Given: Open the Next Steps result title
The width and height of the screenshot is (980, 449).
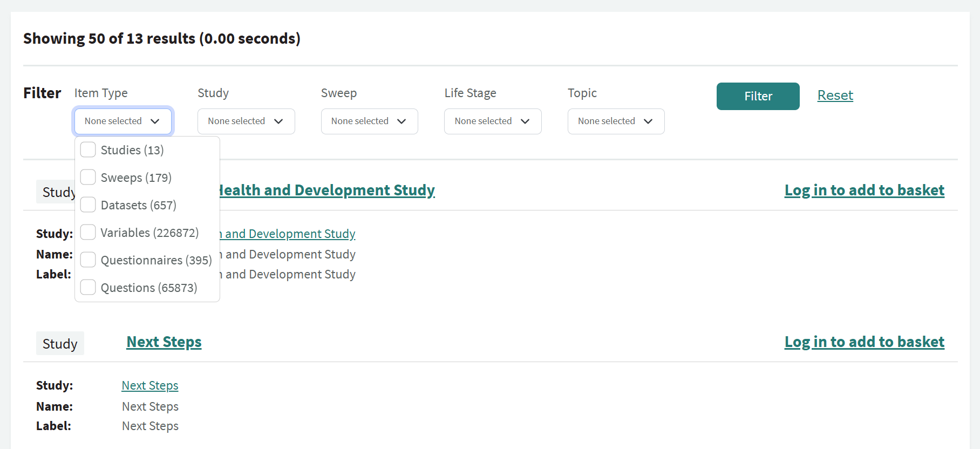Looking at the screenshot, I should point(164,342).
